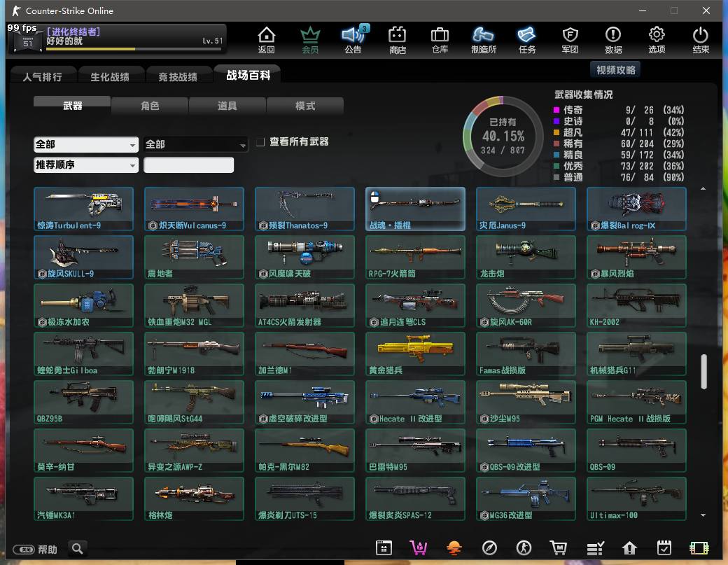Select the 黄金猎兵 weapon thumbnail
The width and height of the screenshot is (728, 565).
pos(415,354)
